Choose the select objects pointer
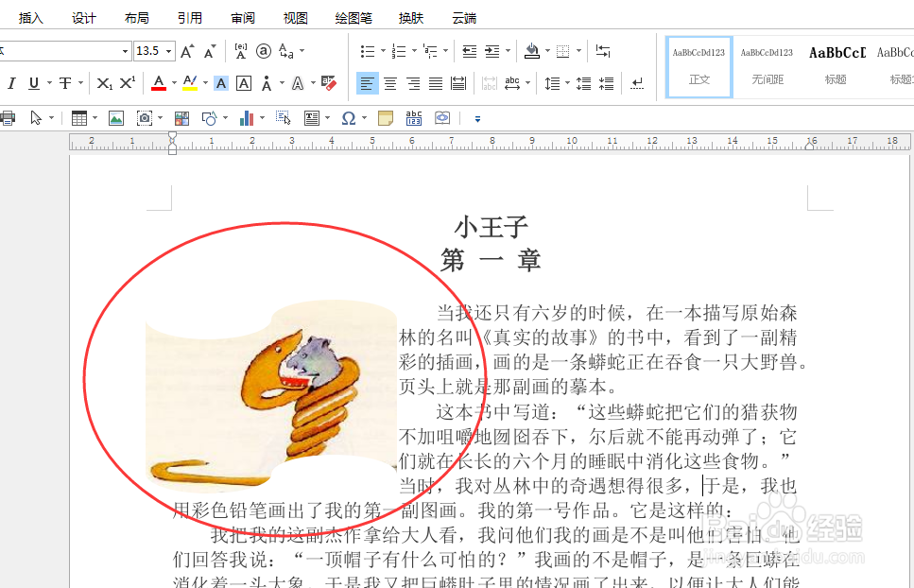 click(36, 118)
